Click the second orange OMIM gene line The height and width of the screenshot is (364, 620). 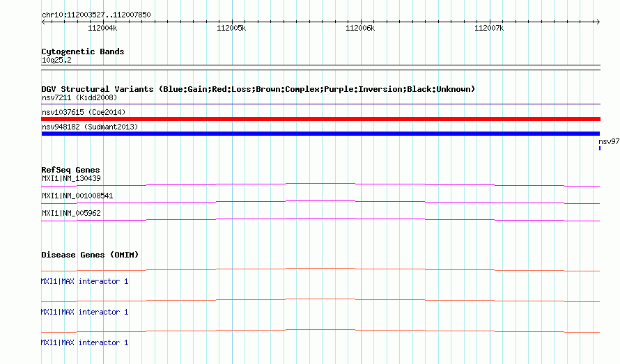click(x=320, y=300)
